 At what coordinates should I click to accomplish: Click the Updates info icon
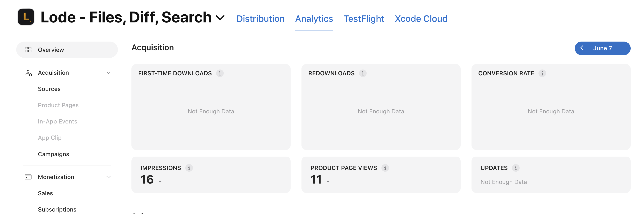[x=515, y=168]
